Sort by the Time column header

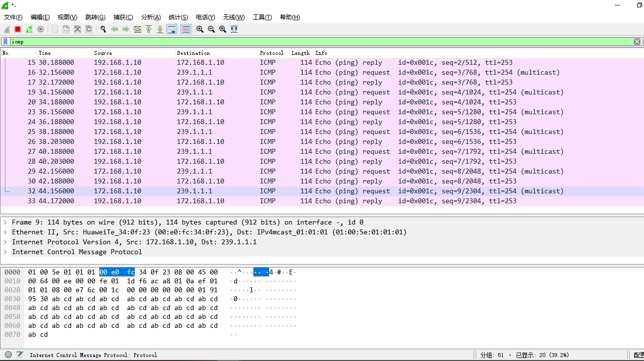[x=65, y=53]
